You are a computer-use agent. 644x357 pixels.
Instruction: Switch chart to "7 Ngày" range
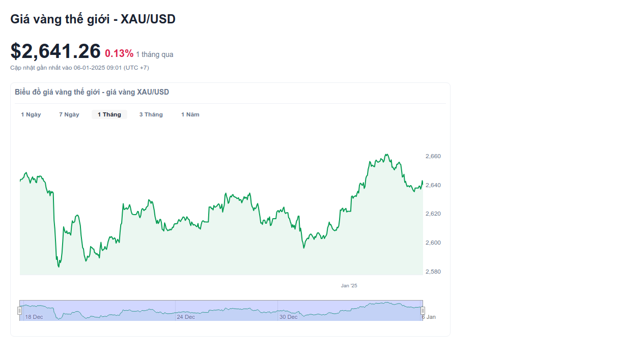pyautogui.click(x=69, y=114)
